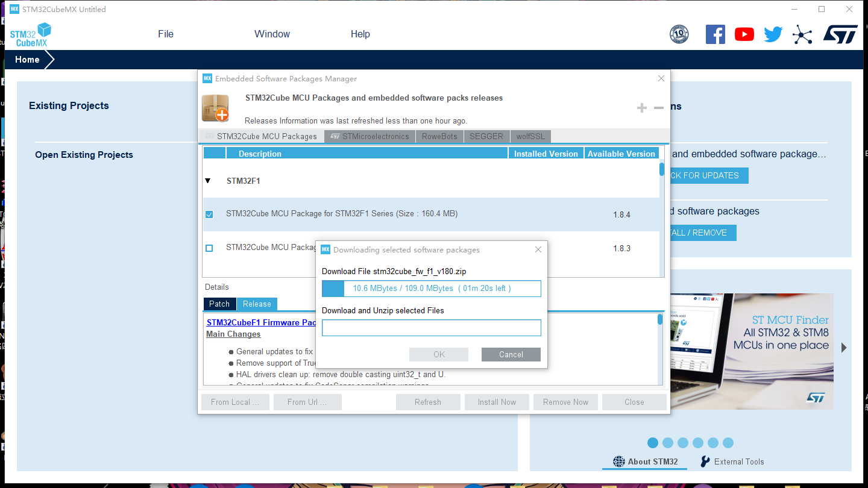Open the ST YouTube channel icon
Viewport: 868px width, 488px height.
tap(744, 34)
